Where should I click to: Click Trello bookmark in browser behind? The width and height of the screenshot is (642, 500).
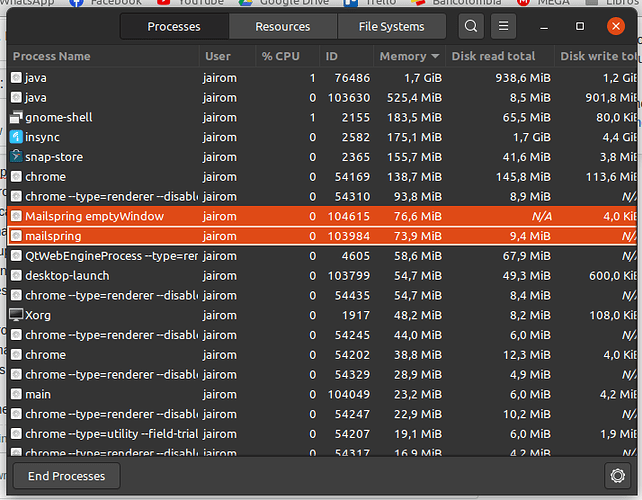point(370,2)
